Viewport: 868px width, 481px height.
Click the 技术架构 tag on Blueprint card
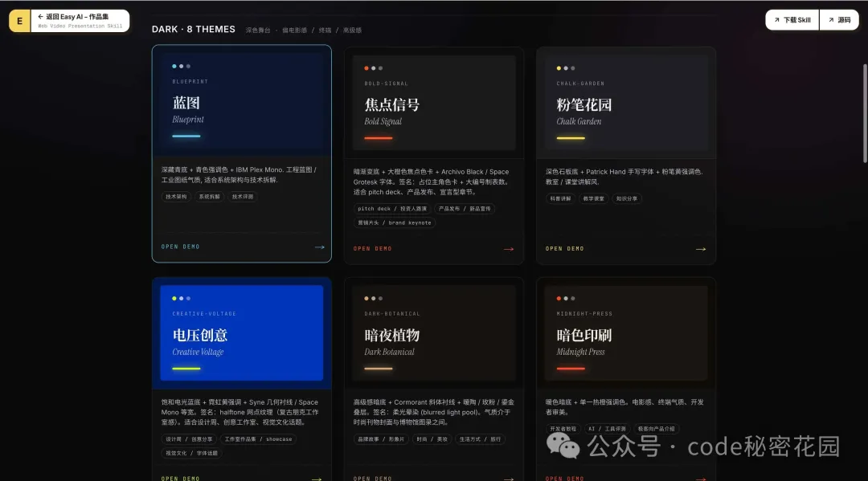pyautogui.click(x=176, y=197)
